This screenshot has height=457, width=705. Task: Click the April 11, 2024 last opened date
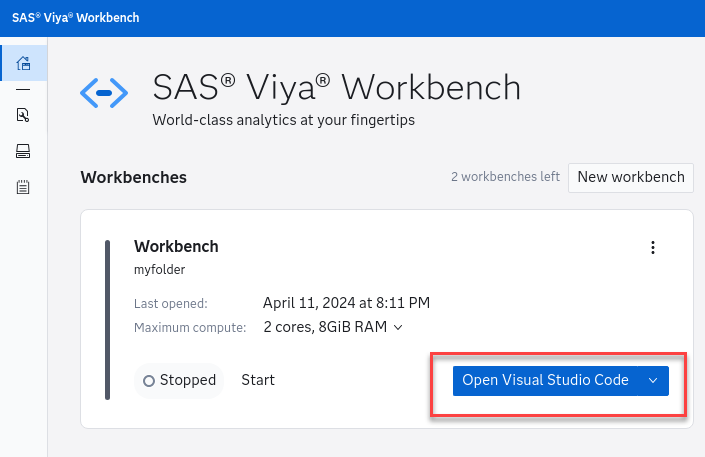click(x=346, y=303)
